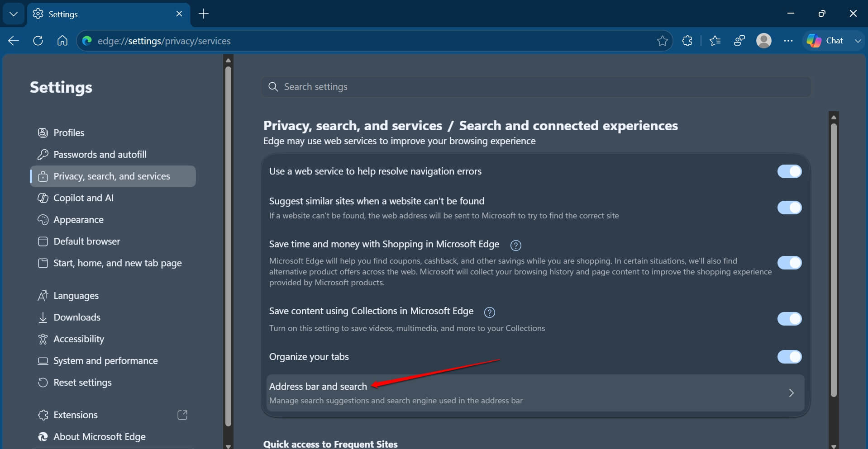Toggle navigation errors web service switch
Screen dimensions: 868x449
click(x=789, y=171)
